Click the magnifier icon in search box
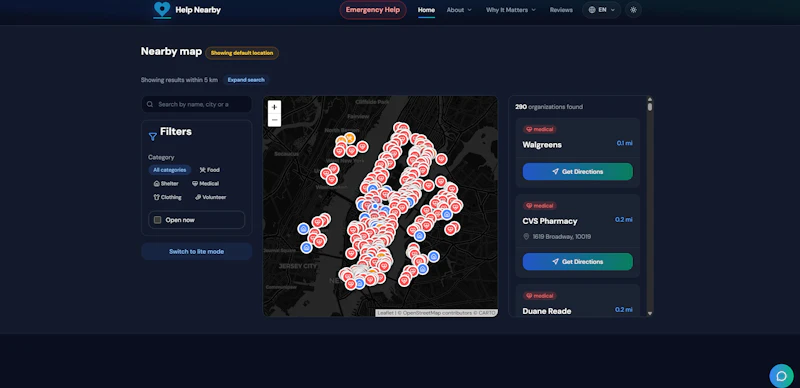This screenshot has height=388, width=800. click(x=150, y=104)
